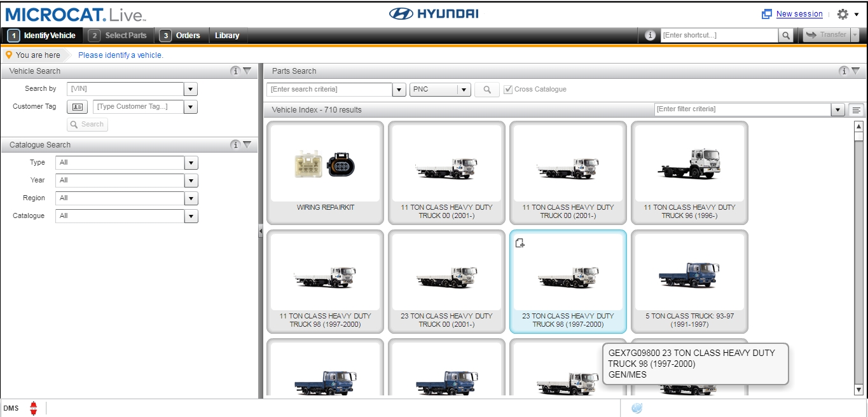Expand the Type dropdown
868x417 pixels.
click(x=191, y=163)
